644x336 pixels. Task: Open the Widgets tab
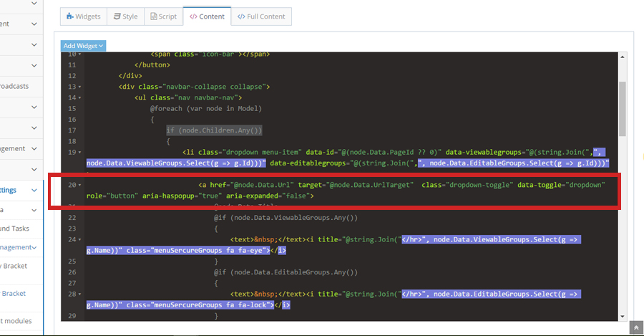83,16
